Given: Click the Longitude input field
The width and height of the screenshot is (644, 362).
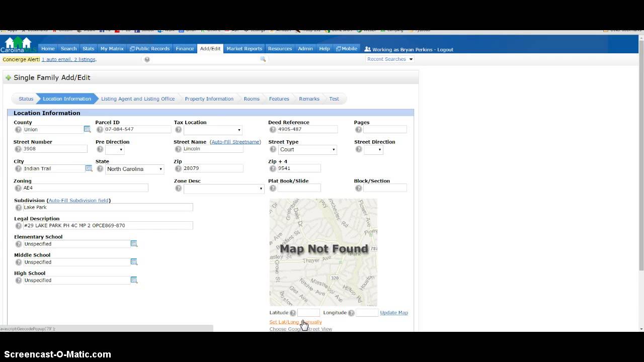Looking at the screenshot, I should tap(367, 313).
